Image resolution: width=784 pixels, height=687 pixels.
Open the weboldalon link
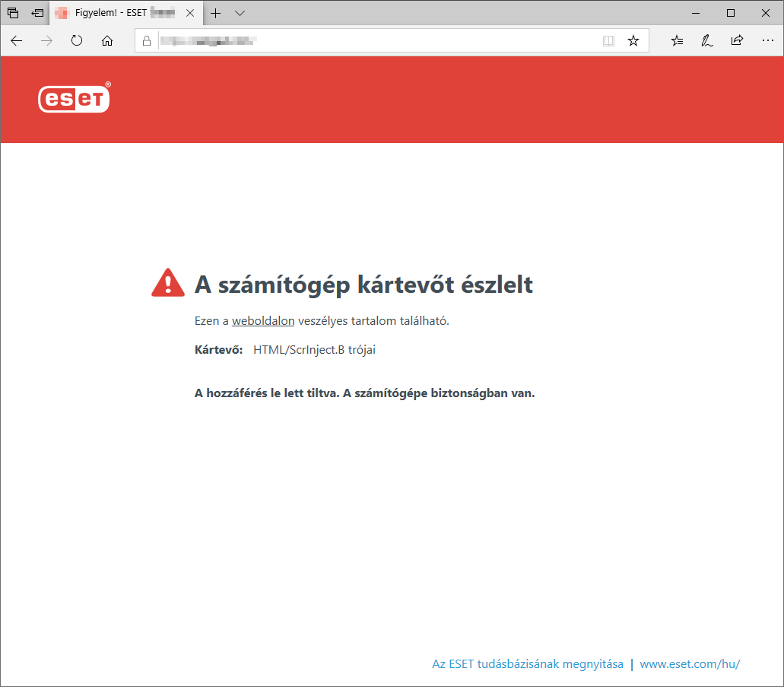(263, 320)
